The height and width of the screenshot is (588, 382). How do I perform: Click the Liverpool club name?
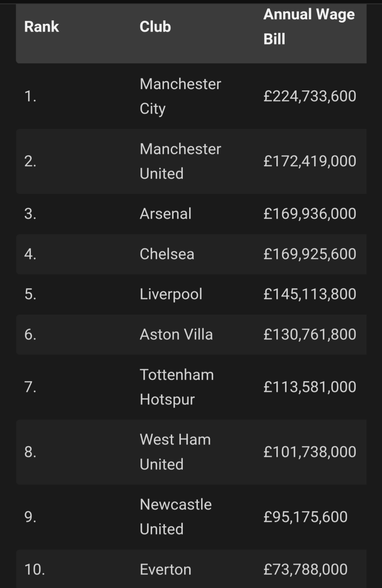coord(171,294)
